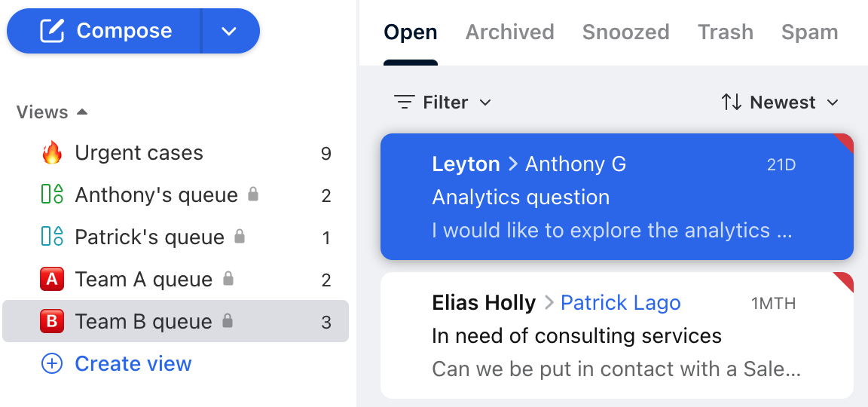Click the filter lines icon
The image size is (868, 407).
pos(404,102)
